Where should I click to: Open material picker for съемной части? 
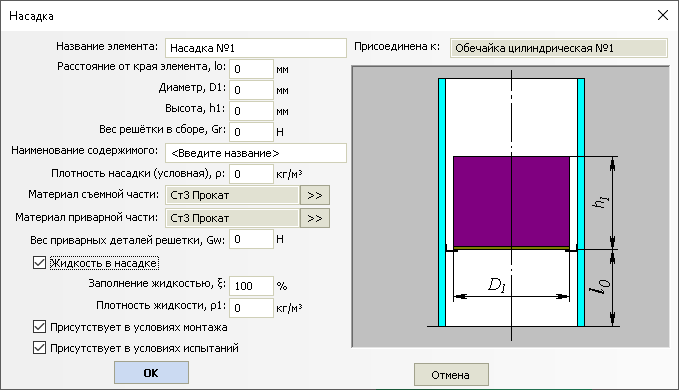[x=315, y=195]
